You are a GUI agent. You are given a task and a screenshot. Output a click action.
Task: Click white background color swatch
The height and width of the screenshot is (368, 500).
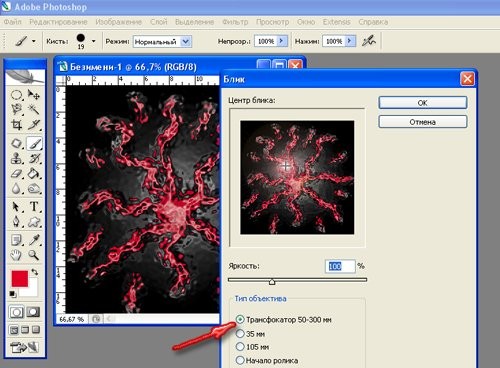tap(33, 291)
